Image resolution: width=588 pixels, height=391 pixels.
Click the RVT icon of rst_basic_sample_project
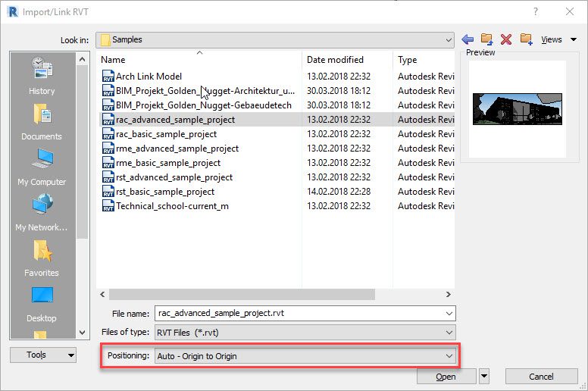tap(108, 192)
